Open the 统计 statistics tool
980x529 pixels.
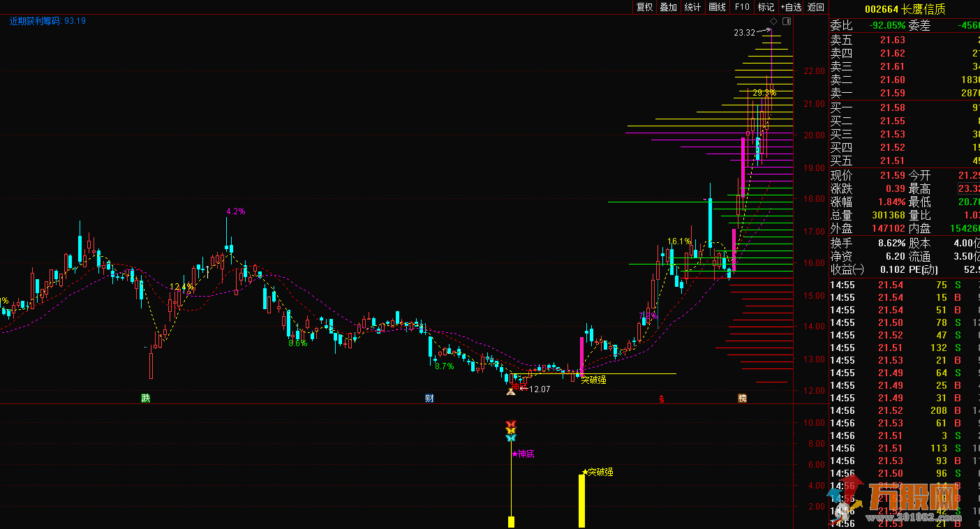(692, 7)
